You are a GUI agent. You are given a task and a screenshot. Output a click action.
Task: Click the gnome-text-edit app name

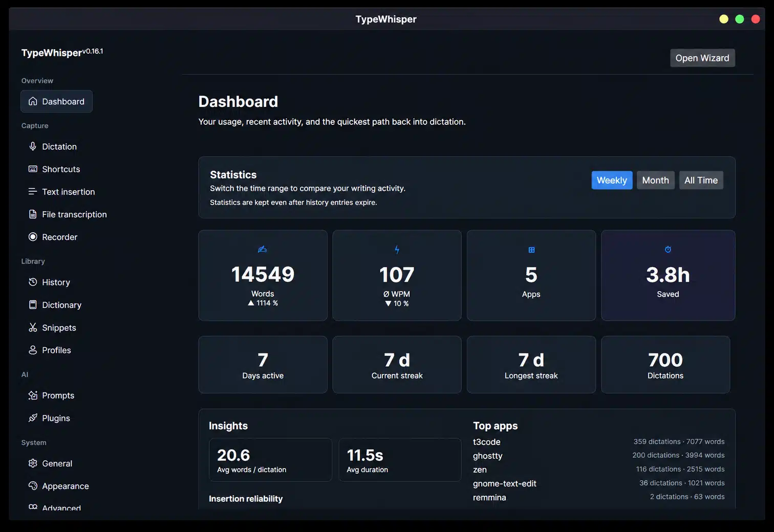[x=505, y=483]
